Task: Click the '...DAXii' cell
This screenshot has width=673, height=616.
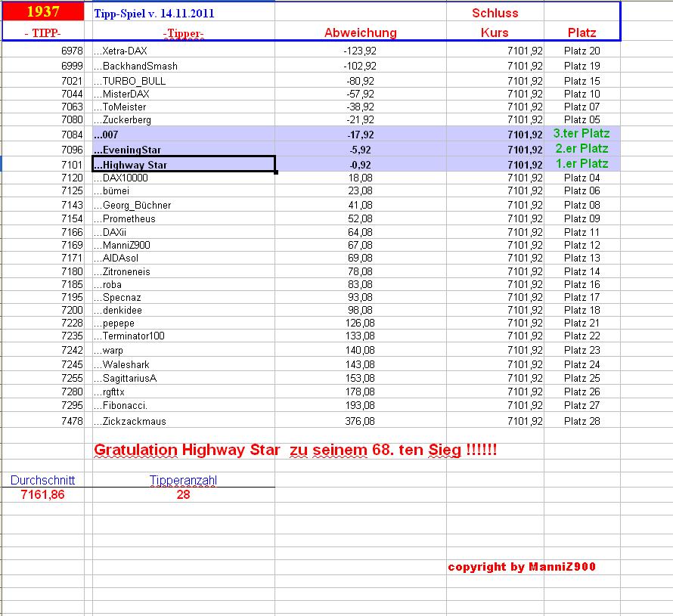Action: pos(184,232)
